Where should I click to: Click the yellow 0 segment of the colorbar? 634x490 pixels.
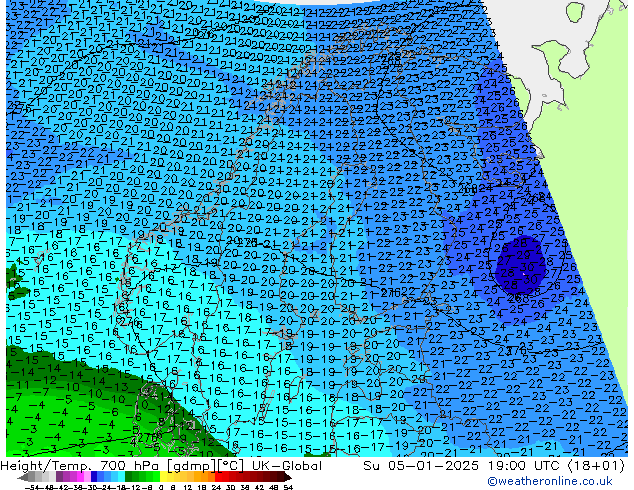tap(163, 477)
